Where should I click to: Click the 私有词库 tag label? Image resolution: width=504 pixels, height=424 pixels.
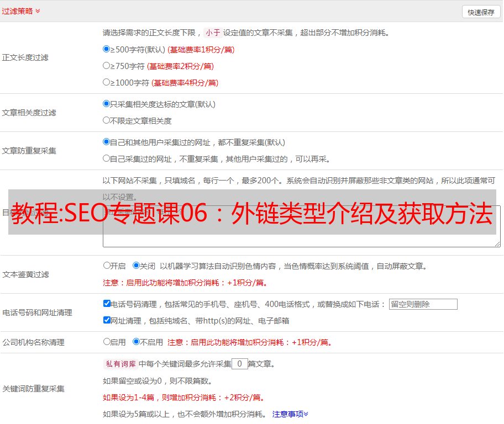tap(119, 364)
